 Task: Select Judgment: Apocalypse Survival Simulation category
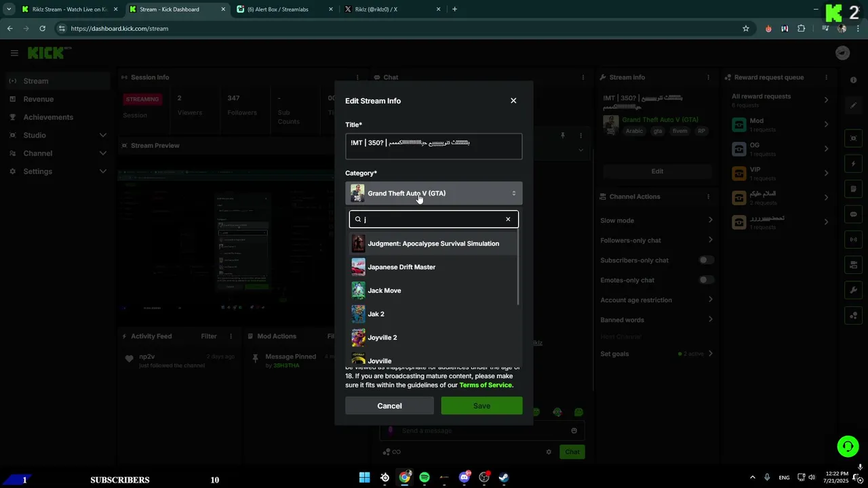tap(433, 243)
